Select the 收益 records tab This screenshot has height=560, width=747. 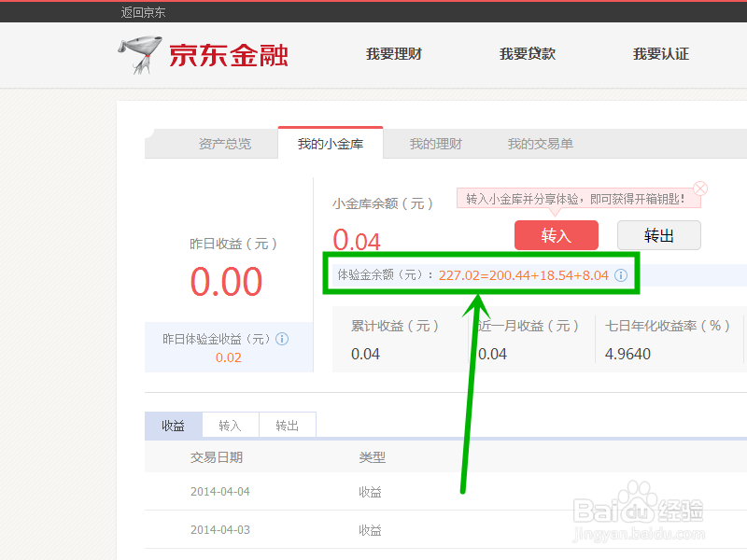(174, 426)
